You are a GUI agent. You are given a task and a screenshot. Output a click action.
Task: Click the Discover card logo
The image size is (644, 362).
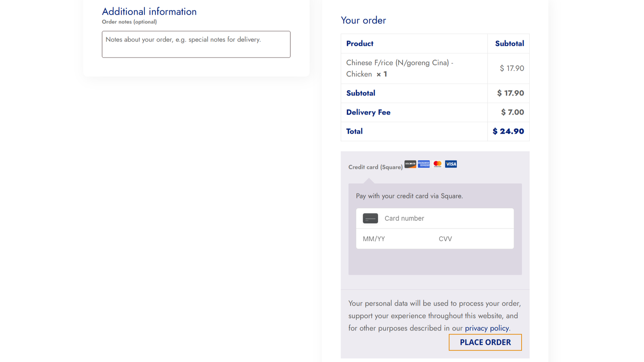tap(410, 164)
